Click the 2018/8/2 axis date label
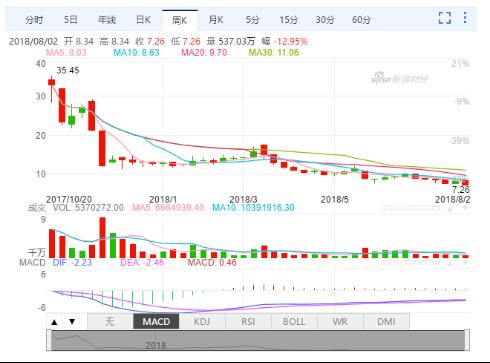The image size is (490, 363). [453, 199]
